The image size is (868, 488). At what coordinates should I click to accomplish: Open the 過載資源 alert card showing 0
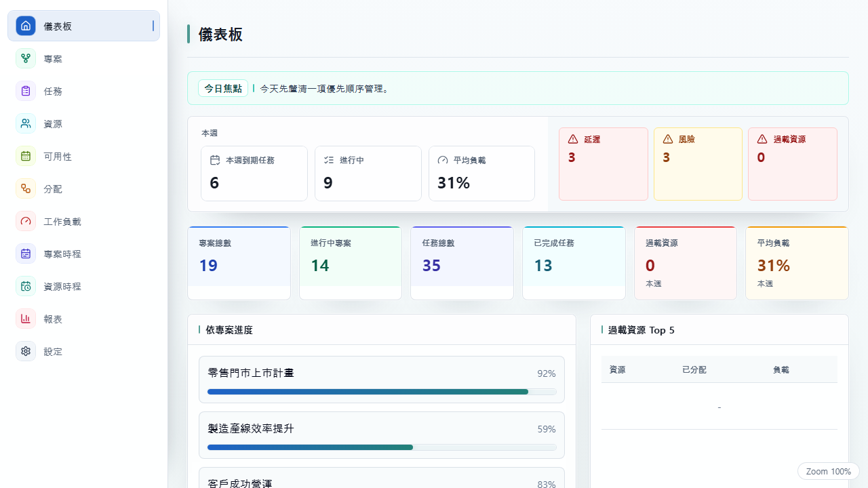[x=793, y=164]
